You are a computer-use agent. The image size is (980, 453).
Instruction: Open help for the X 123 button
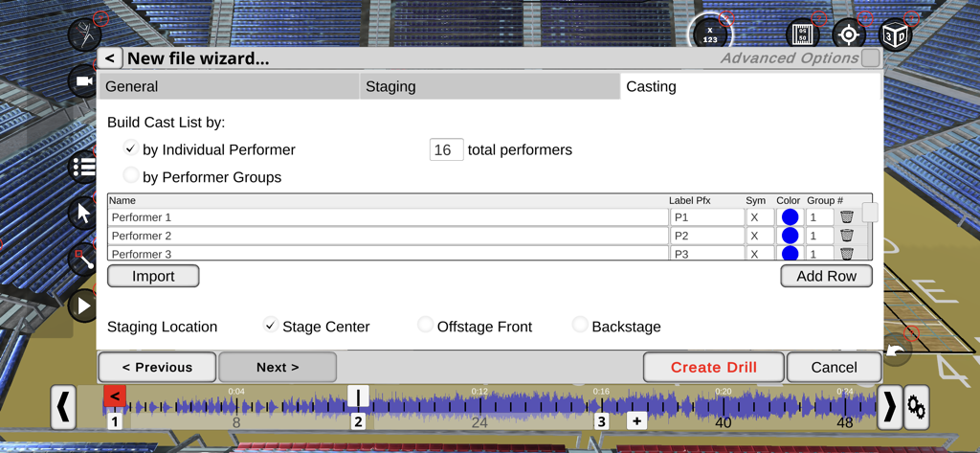pyautogui.click(x=726, y=19)
